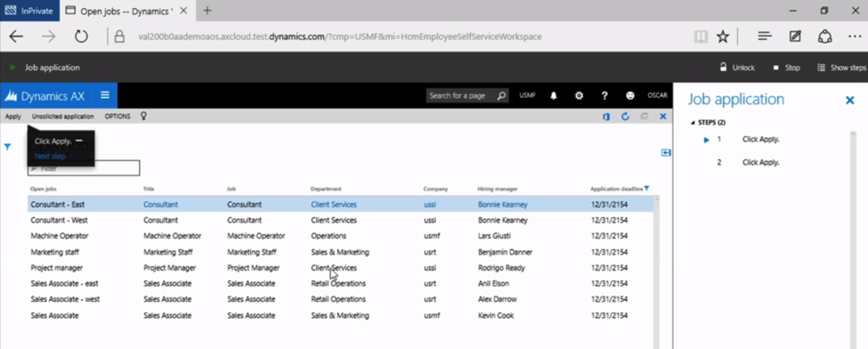
Task: Click Unsolicited application menu item
Action: click(x=62, y=117)
